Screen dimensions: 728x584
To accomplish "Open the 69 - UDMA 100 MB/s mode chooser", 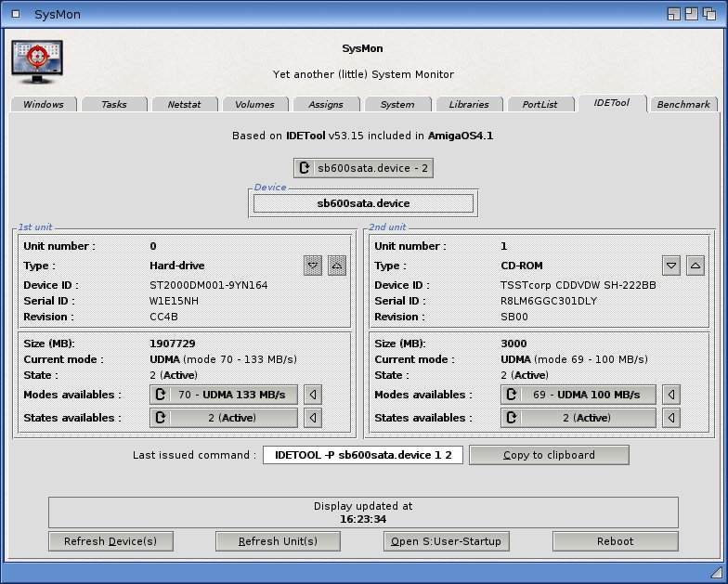I will [578, 395].
